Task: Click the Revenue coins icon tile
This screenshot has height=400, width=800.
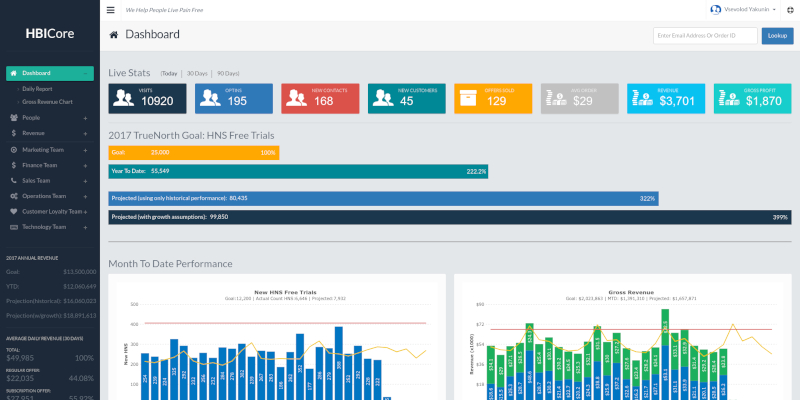Action: [640, 97]
